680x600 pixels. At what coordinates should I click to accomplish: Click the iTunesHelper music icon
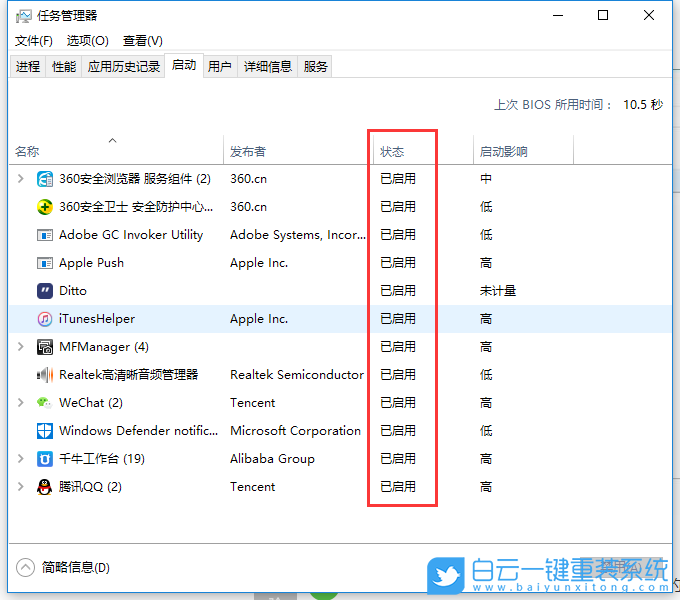pos(45,319)
